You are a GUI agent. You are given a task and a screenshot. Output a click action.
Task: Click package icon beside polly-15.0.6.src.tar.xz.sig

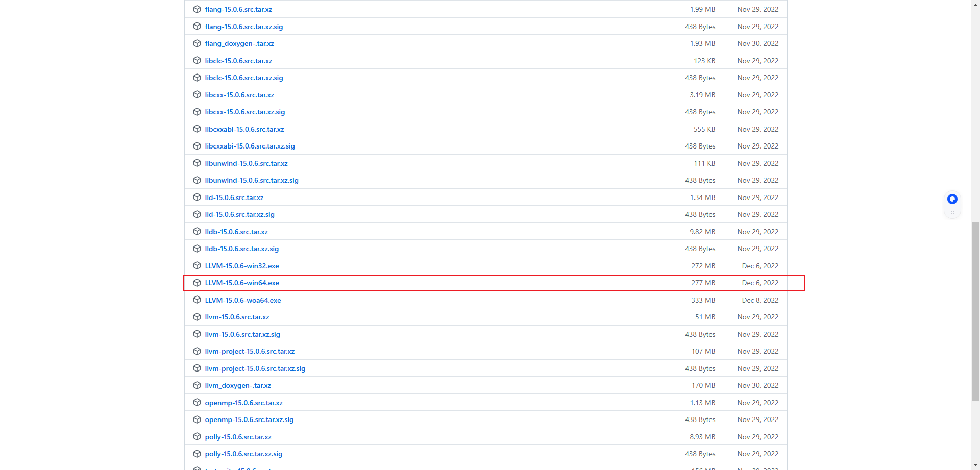pos(197,454)
